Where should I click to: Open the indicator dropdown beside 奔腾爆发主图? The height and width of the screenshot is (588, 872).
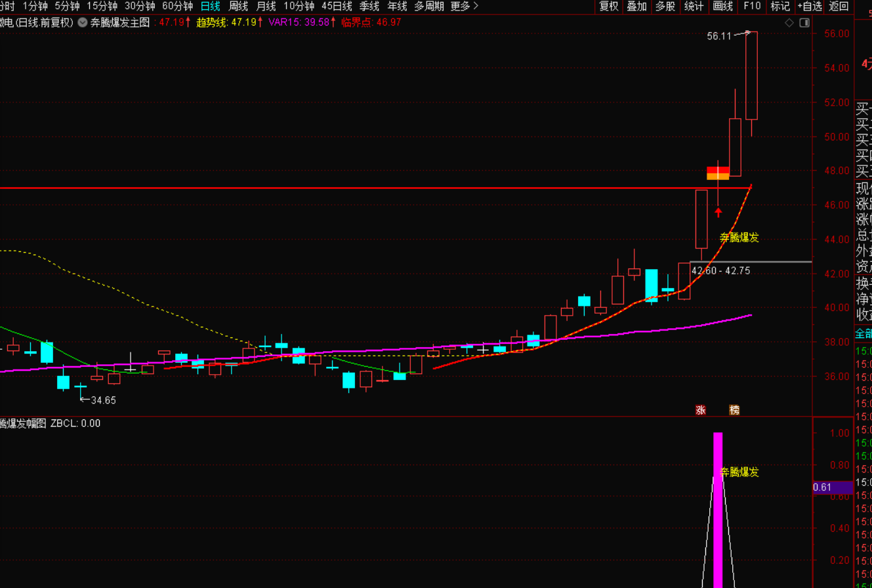pyautogui.click(x=82, y=22)
